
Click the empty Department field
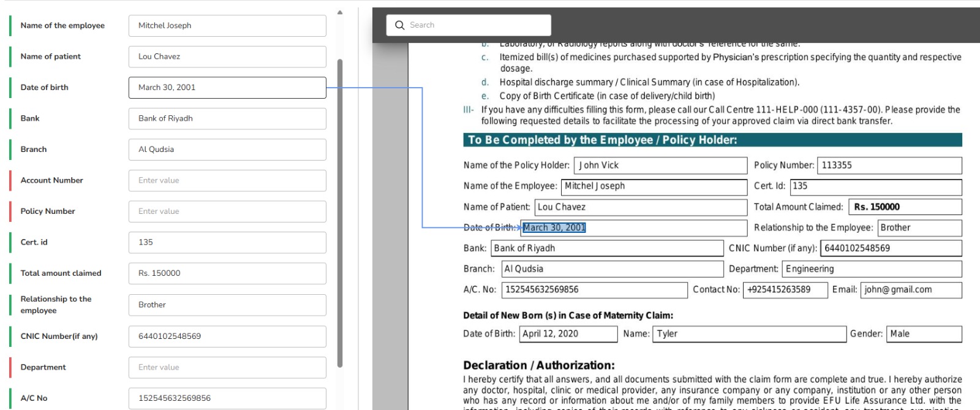pyautogui.click(x=227, y=367)
